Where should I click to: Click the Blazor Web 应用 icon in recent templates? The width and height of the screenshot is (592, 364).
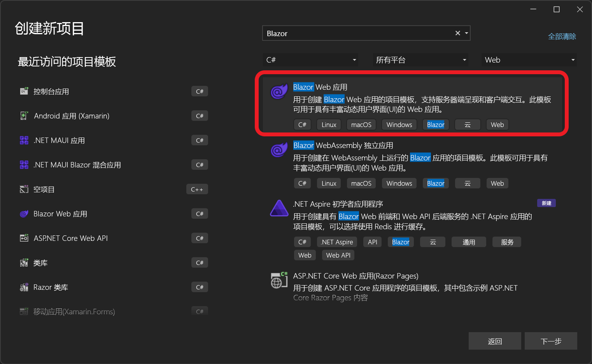(x=24, y=214)
